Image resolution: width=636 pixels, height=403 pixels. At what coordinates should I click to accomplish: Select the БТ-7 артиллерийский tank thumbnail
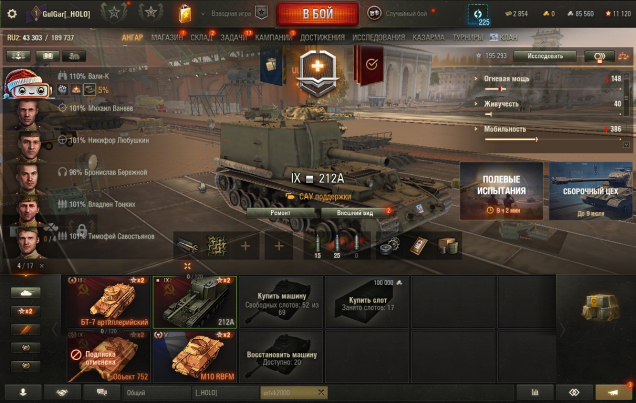109,302
